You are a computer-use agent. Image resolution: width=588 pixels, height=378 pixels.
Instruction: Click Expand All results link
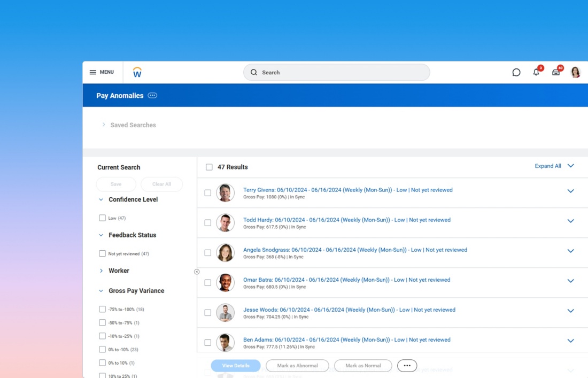[x=548, y=166]
